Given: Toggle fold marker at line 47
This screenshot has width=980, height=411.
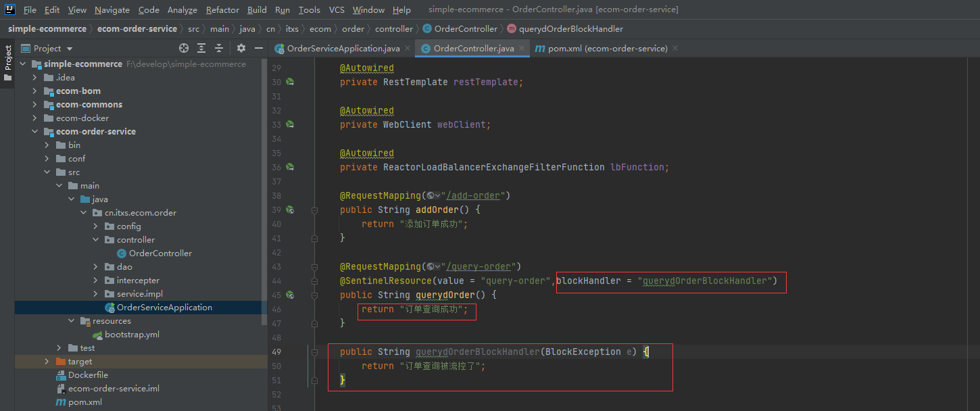Looking at the screenshot, I should 314,323.
